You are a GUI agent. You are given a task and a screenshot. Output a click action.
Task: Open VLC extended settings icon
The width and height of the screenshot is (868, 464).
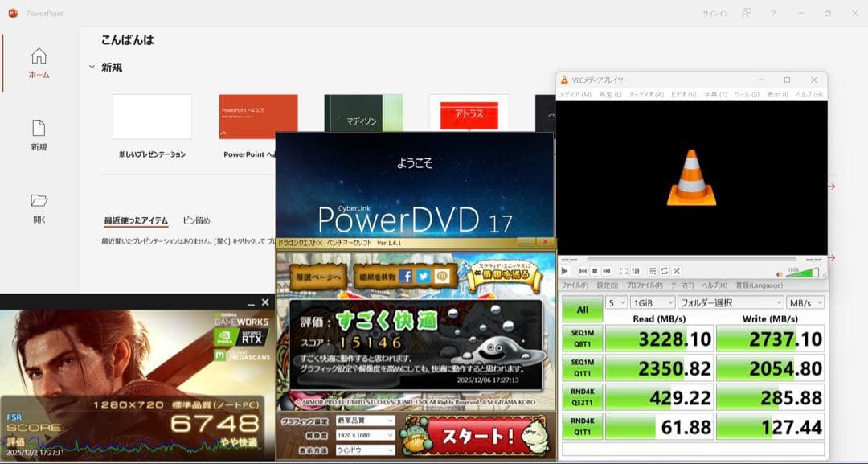click(636, 271)
